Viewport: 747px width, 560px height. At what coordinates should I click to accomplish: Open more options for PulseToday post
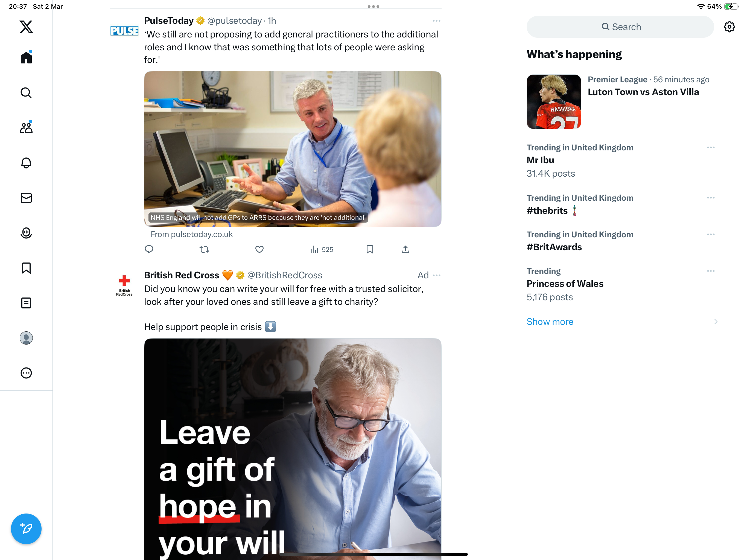(x=436, y=21)
